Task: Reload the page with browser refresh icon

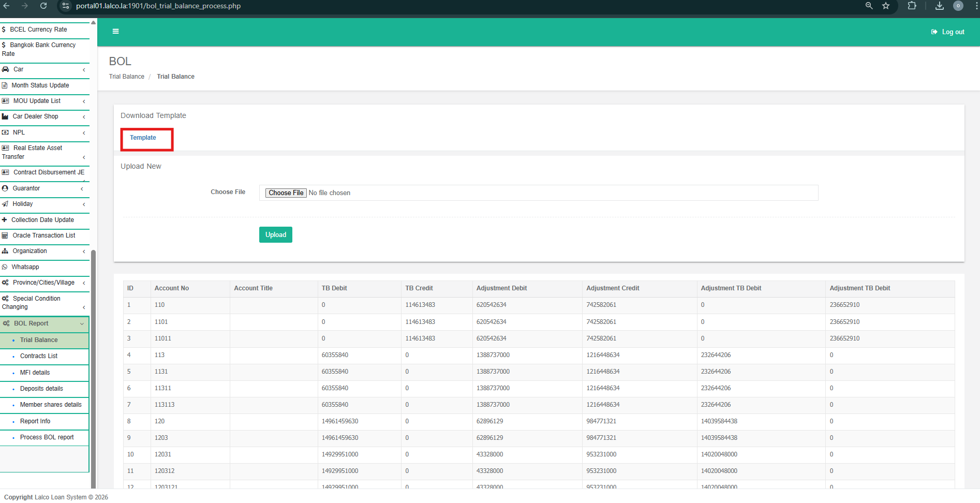Action: tap(43, 6)
